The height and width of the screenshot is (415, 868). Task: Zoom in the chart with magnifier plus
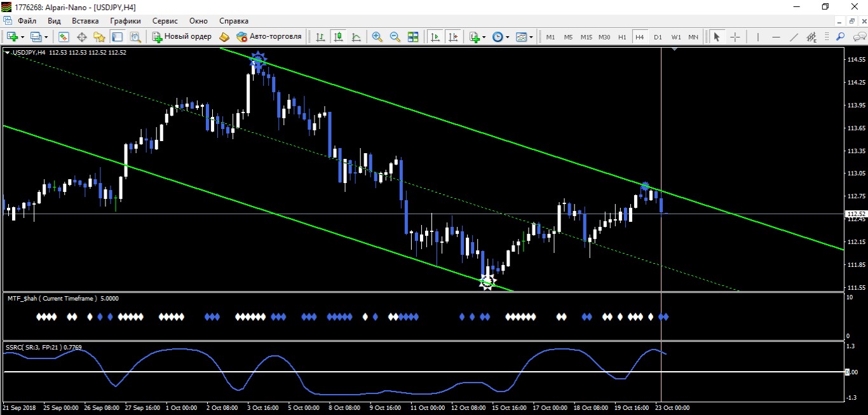click(377, 37)
